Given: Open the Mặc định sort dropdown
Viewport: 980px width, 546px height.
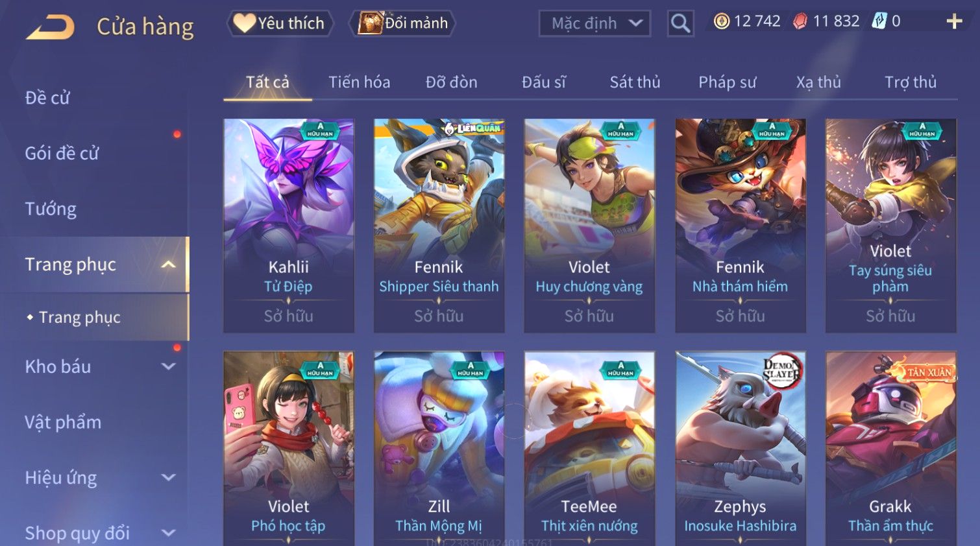Looking at the screenshot, I should click(x=594, y=23).
